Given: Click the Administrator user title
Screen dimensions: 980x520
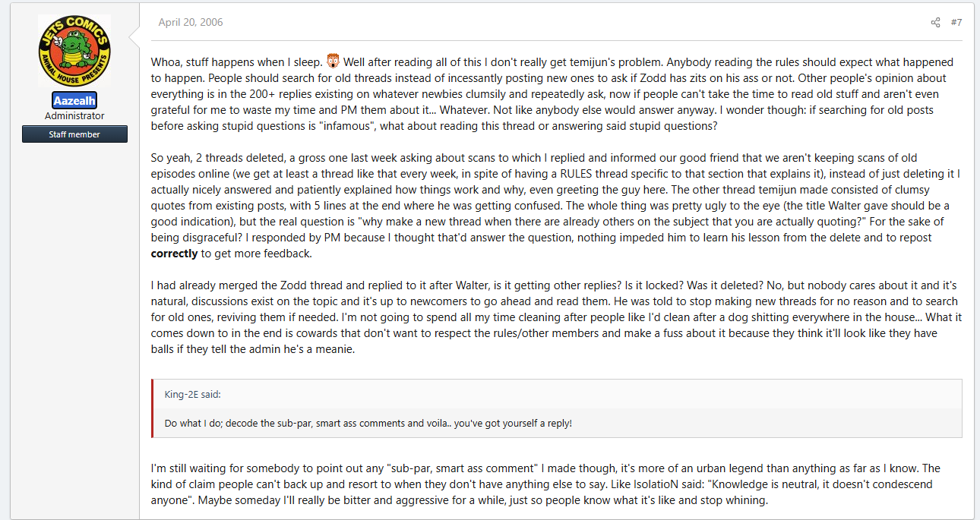Looking at the screenshot, I should 74,116.
